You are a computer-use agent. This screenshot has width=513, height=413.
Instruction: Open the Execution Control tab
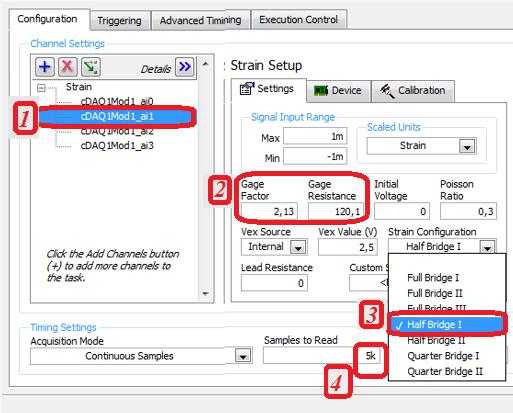pyautogui.click(x=298, y=20)
